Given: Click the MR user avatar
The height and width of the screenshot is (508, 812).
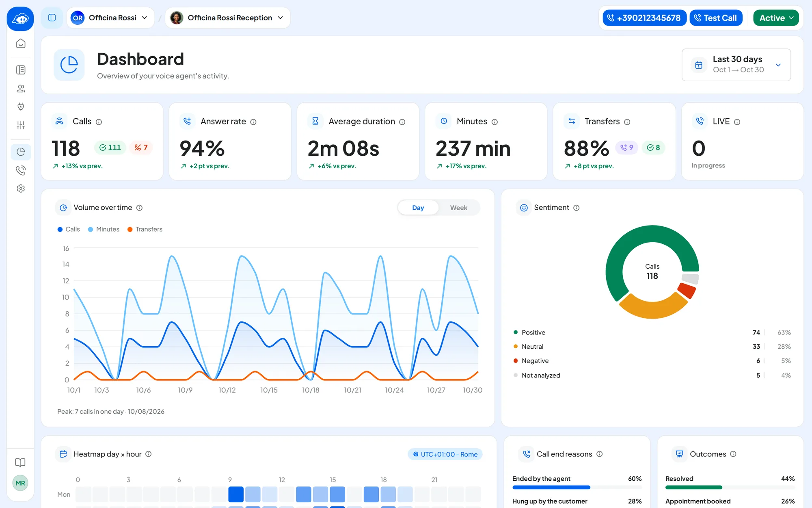Looking at the screenshot, I should click(x=20, y=483).
